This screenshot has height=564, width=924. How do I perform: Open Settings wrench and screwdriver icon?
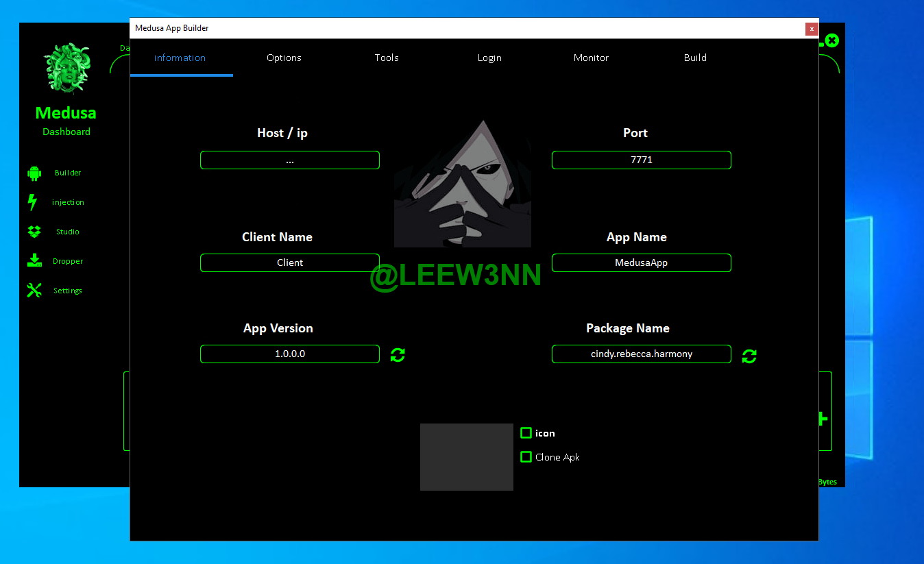[x=34, y=291]
